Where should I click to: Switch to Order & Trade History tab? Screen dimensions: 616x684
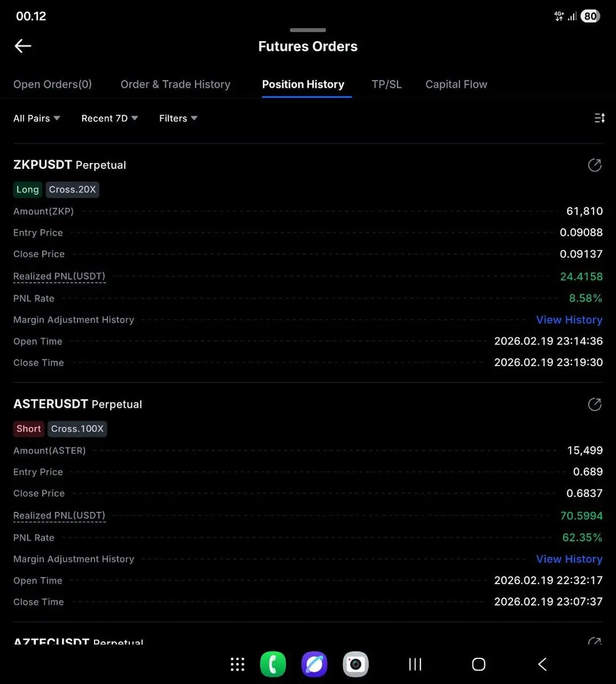pos(176,84)
